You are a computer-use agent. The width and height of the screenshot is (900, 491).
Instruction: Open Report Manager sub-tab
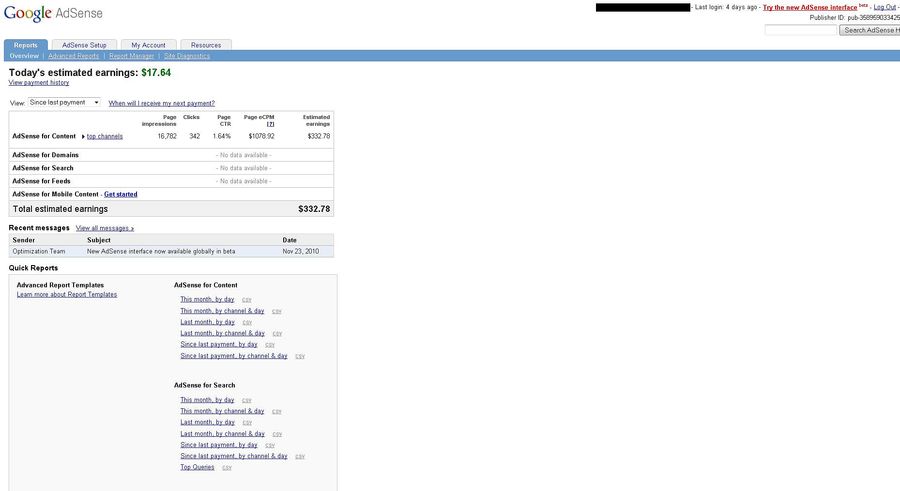(x=131, y=56)
